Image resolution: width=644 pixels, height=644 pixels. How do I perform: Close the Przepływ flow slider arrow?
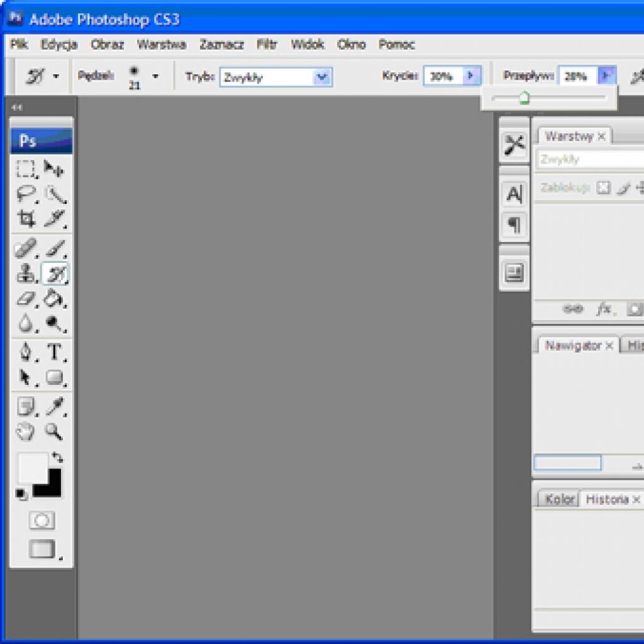point(606,76)
